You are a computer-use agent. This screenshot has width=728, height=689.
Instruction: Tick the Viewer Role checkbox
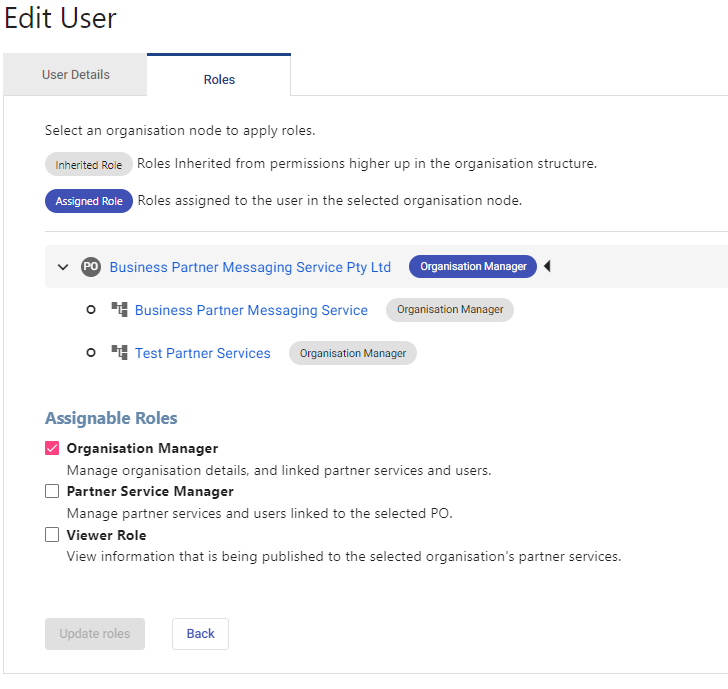(52, 534)
